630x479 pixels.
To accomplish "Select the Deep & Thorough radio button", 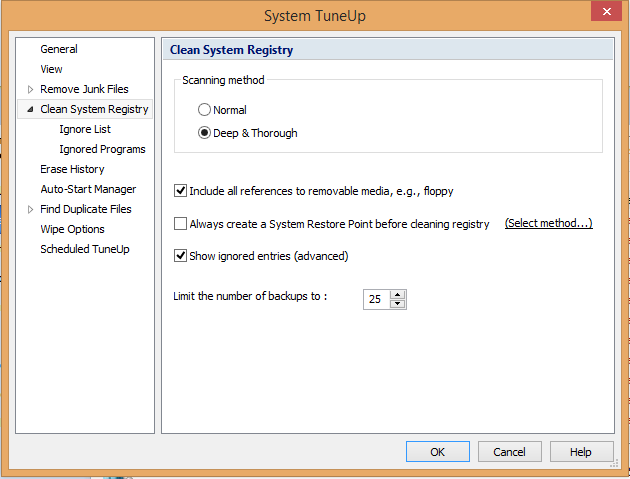I will [204, 133].
